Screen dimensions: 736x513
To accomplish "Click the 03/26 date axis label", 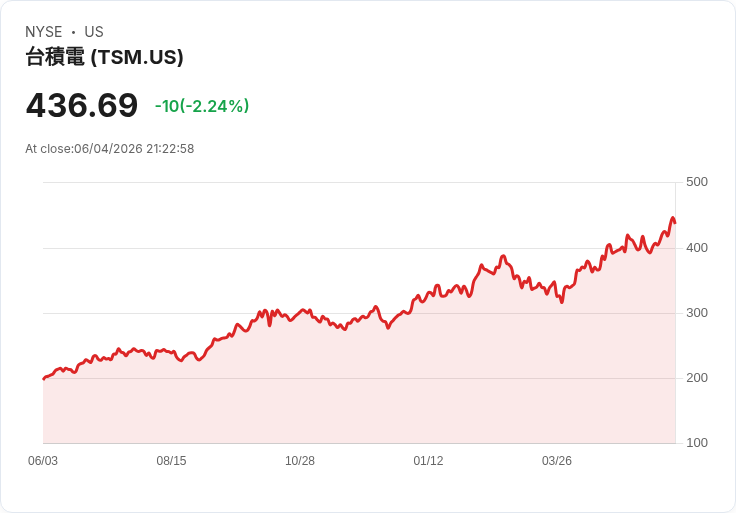I will 557,461.
